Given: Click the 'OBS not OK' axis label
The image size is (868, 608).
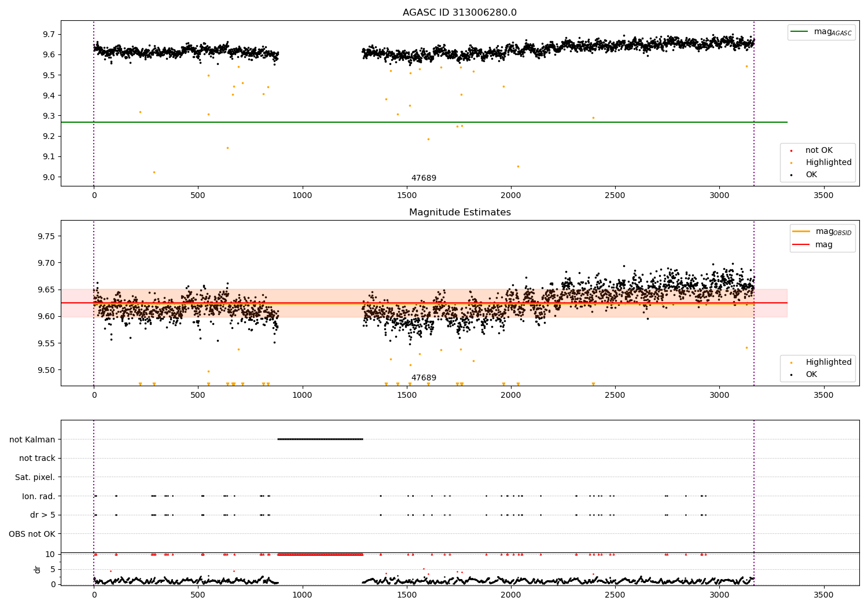Looking at the screenshot, I should pos(32,534).
